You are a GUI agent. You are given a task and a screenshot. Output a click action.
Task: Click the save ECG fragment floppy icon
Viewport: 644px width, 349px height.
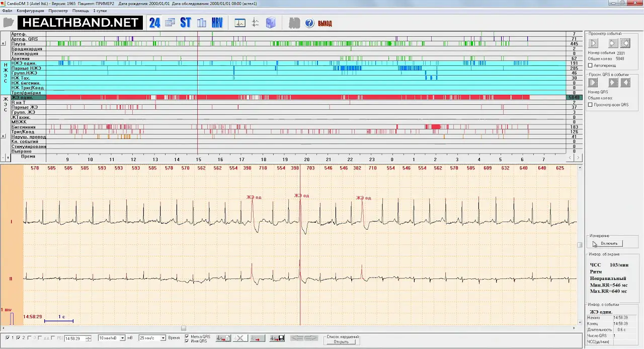(277, 338)
